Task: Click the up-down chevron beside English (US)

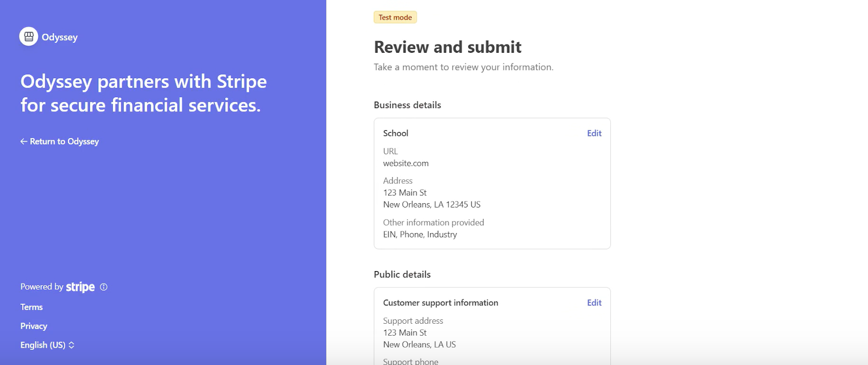Action: coord(72,345)
